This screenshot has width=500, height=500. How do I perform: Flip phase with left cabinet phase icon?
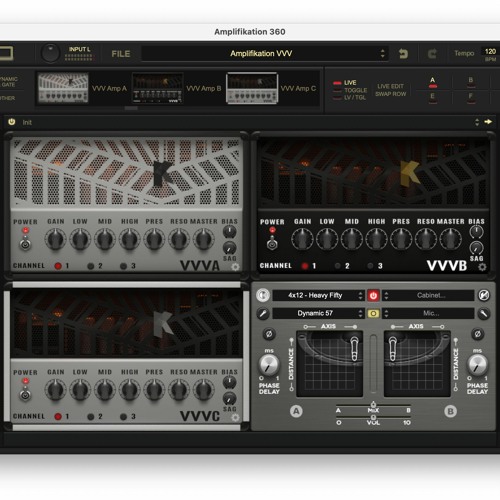pos(269,334)
